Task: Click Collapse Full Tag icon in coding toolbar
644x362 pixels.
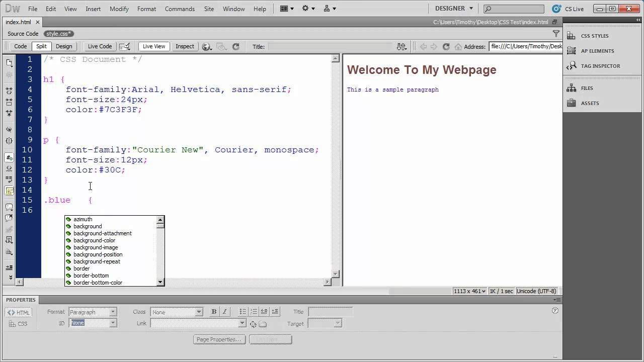Action: (9, 90)
